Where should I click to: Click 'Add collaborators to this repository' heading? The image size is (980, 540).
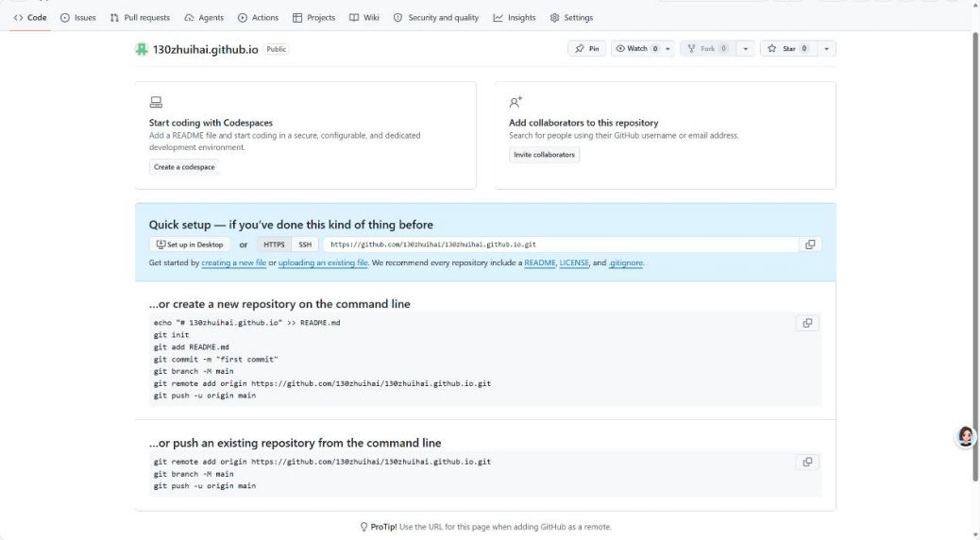tap(583, 123)
